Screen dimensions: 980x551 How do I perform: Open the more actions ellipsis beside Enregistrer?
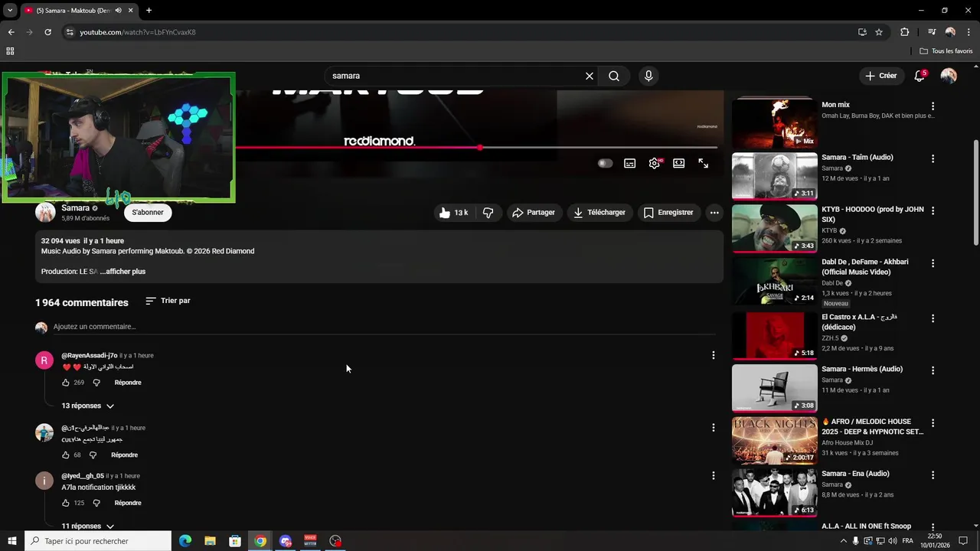[714, 213]
